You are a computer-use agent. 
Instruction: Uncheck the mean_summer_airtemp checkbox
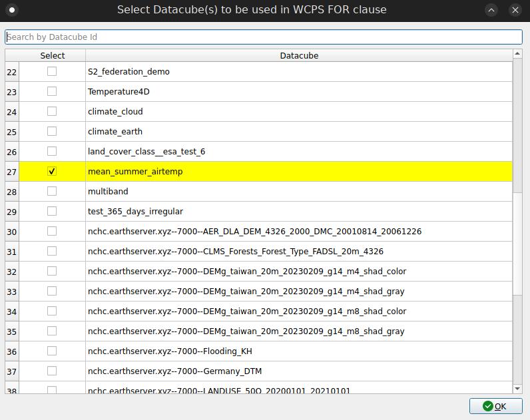tap(52, 171)
